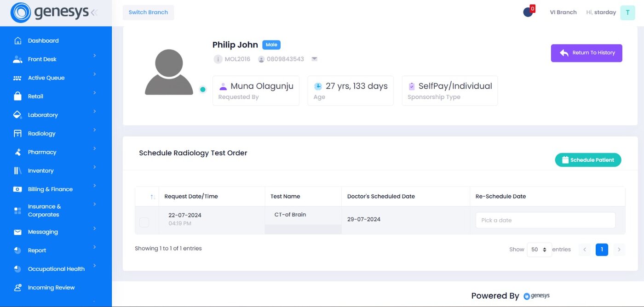
Task: Click the Billing & Finance icon
Action: tap(17, 189)
